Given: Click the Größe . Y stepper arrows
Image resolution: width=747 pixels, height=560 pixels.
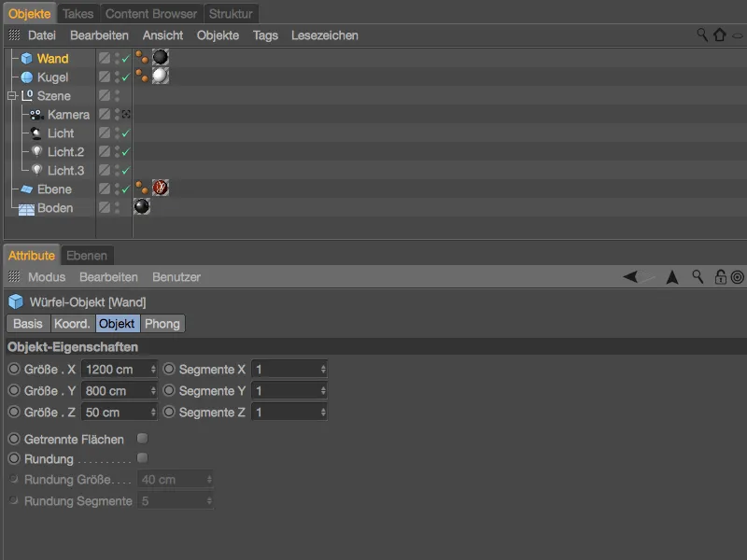Looking at the screenshot, I should coord(153,390).
